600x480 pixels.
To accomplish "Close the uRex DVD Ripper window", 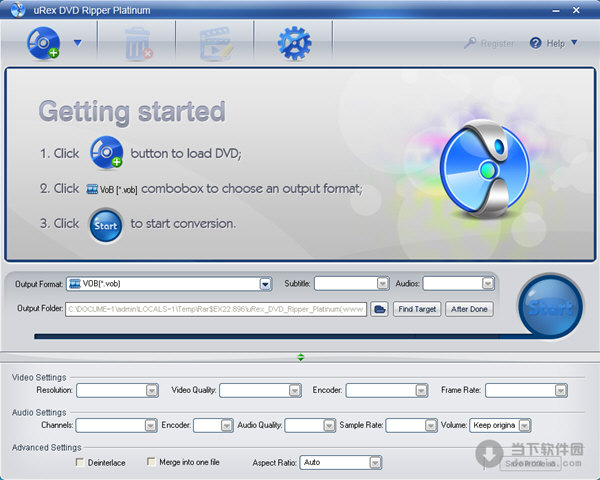I will [x=576, y=10].
